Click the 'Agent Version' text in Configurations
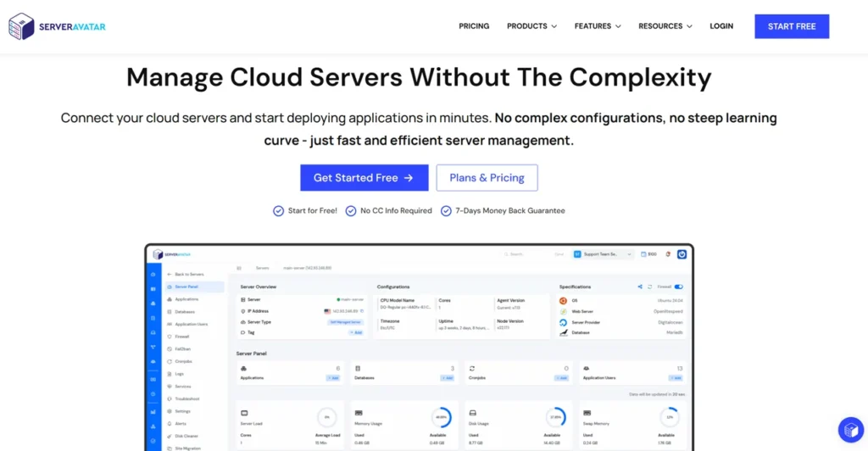Image resolution: width=868 pixels, height=451 pixels. (x=511, y=300)
